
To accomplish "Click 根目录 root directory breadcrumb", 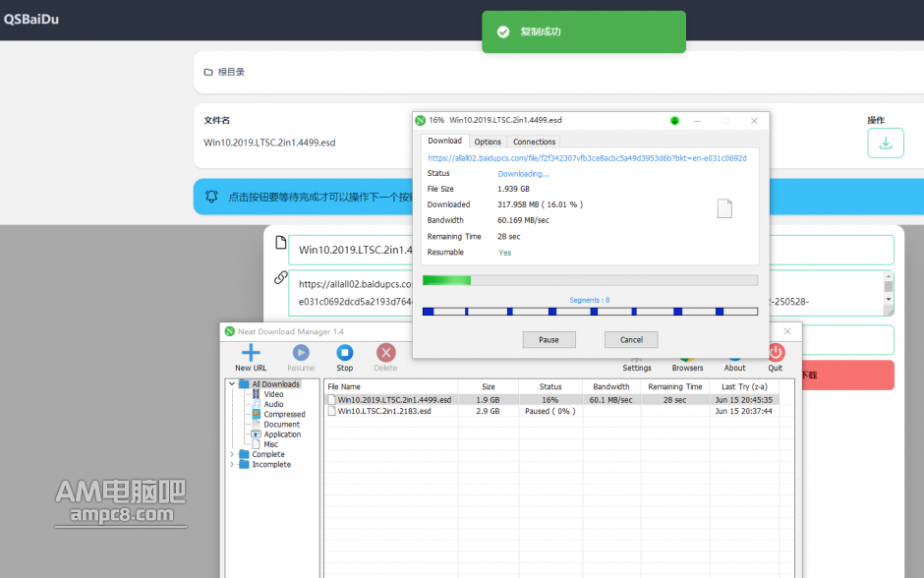I will click(x=231, y=72).
